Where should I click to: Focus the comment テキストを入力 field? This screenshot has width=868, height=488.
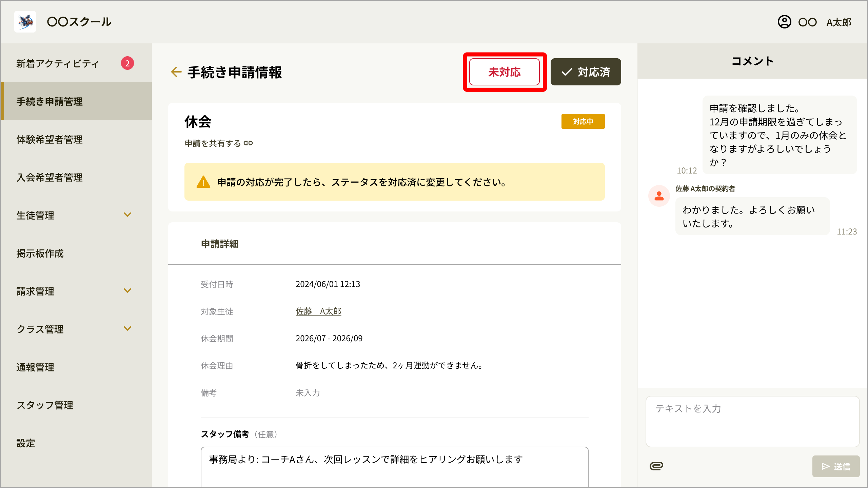(752, 421)
